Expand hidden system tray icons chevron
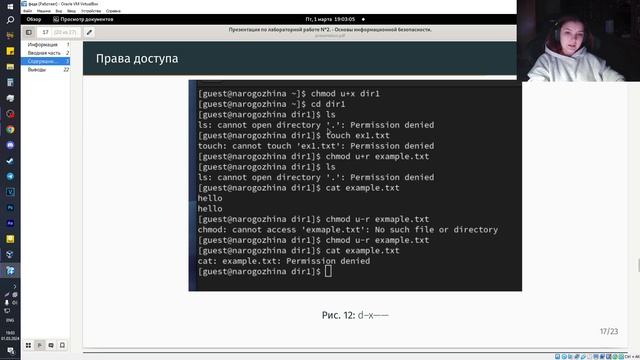The image size is (640, 360). (15, 287)
